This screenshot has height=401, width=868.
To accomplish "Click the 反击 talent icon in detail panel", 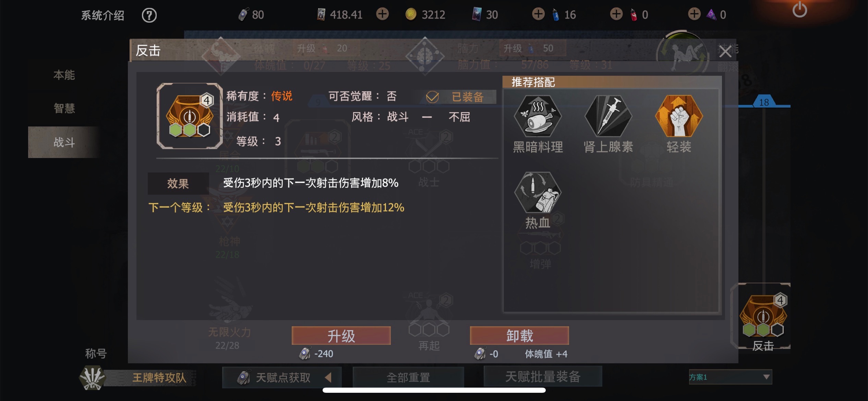I will click(x=190, y=116).
